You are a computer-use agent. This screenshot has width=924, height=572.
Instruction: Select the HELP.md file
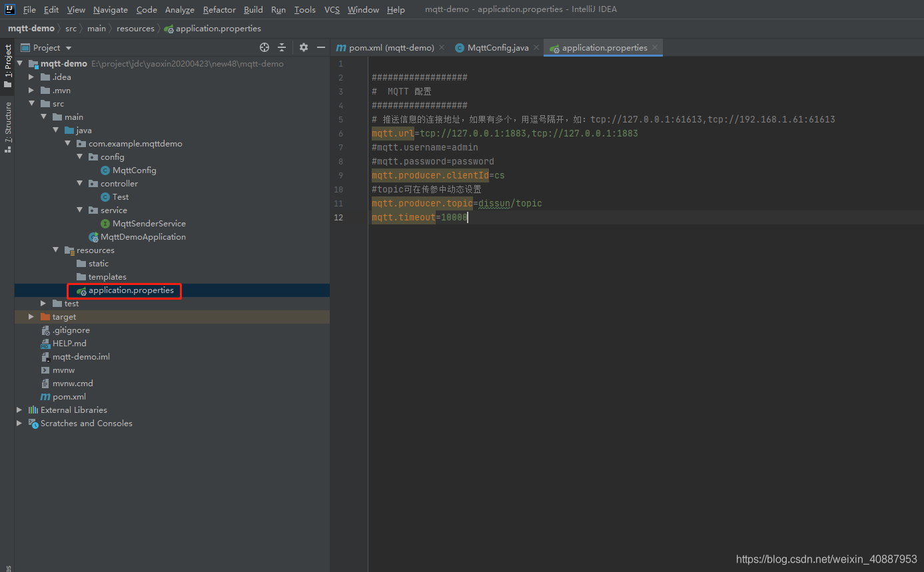click(x=69, y=344)
